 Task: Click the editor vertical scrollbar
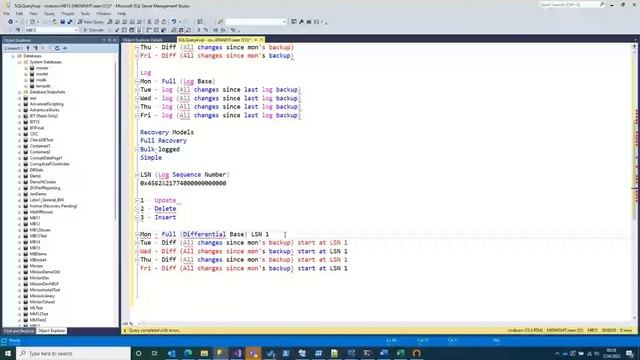[634, 184]
